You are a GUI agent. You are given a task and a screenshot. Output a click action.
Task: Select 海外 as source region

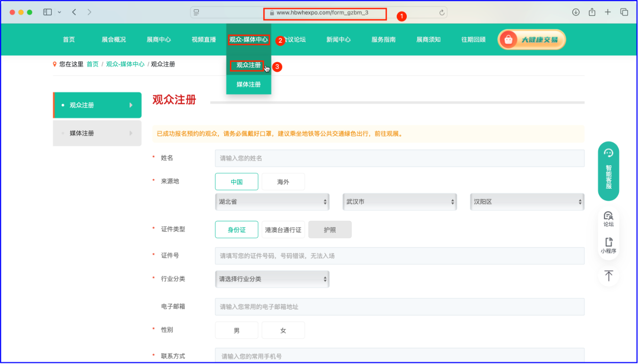coord(283,182)
